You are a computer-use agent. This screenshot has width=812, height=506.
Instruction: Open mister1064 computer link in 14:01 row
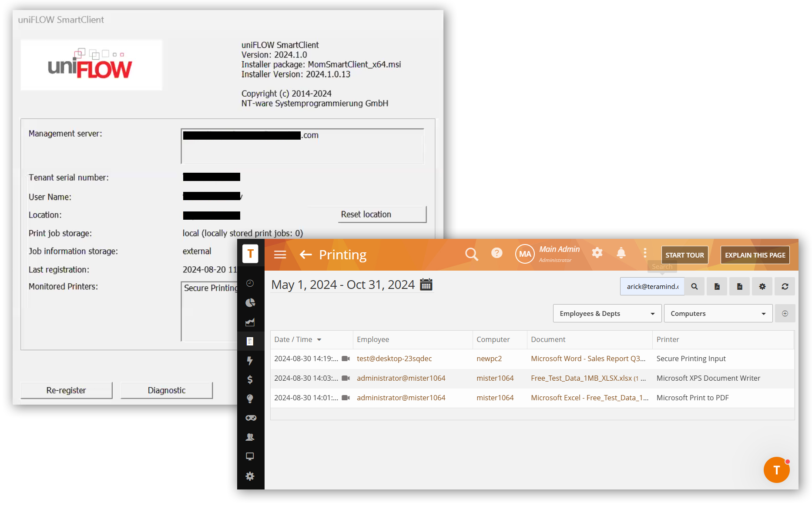coord(495,398)
